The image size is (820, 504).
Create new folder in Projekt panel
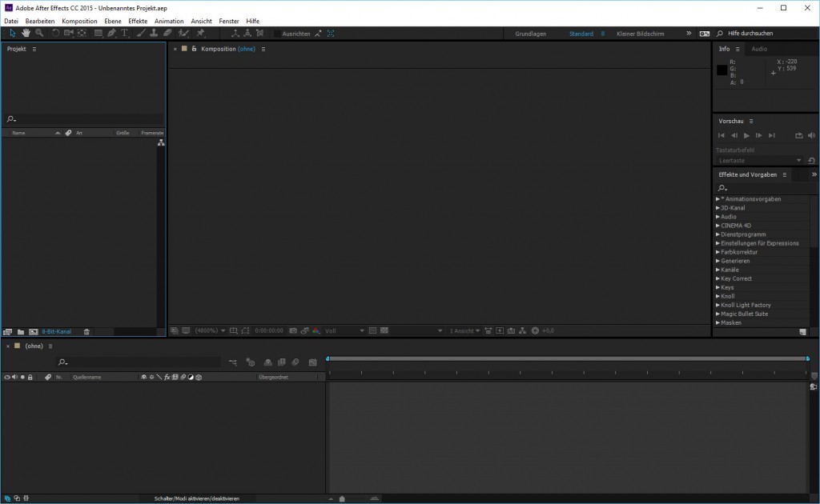[21, 331]
